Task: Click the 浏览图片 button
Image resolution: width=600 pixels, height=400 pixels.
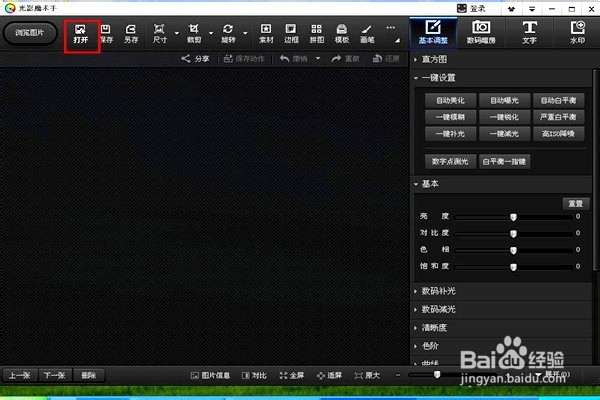Action: coord(30,33)
